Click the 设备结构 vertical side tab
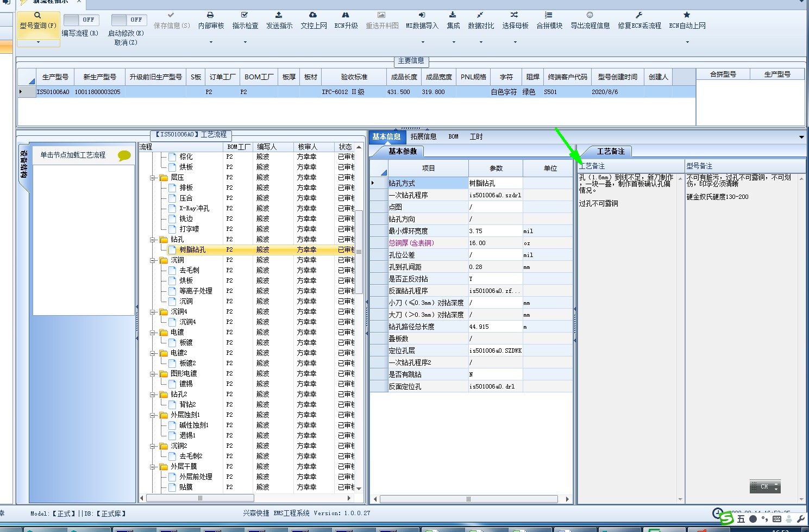 24,164
